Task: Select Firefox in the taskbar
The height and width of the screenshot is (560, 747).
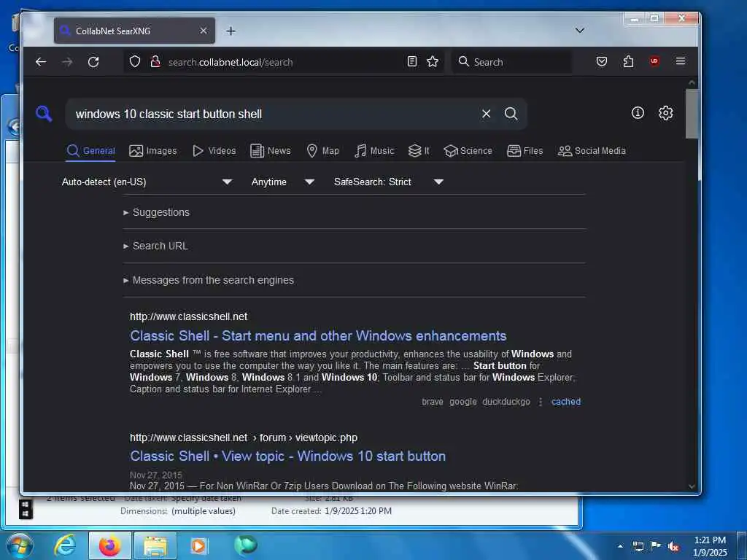Action: click(x=109, y=545)
